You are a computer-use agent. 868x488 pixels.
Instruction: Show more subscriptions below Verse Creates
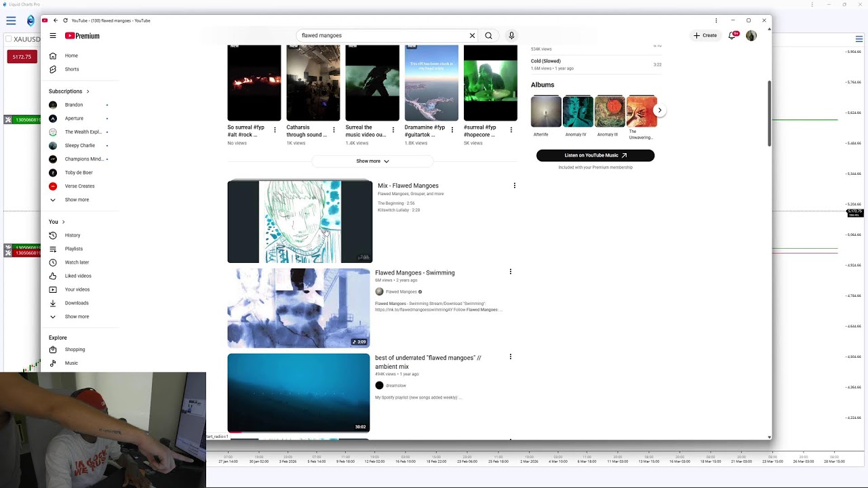pyautogui.click(x=76, y=200)
